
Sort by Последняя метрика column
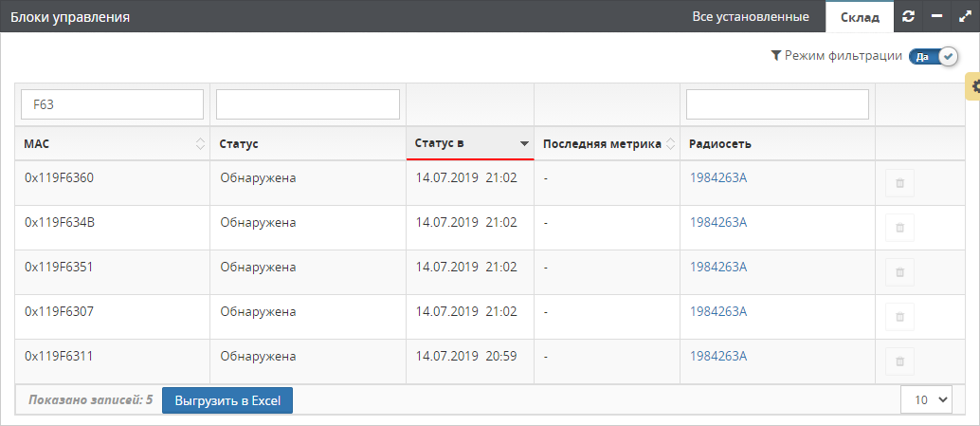coord(671,144)
